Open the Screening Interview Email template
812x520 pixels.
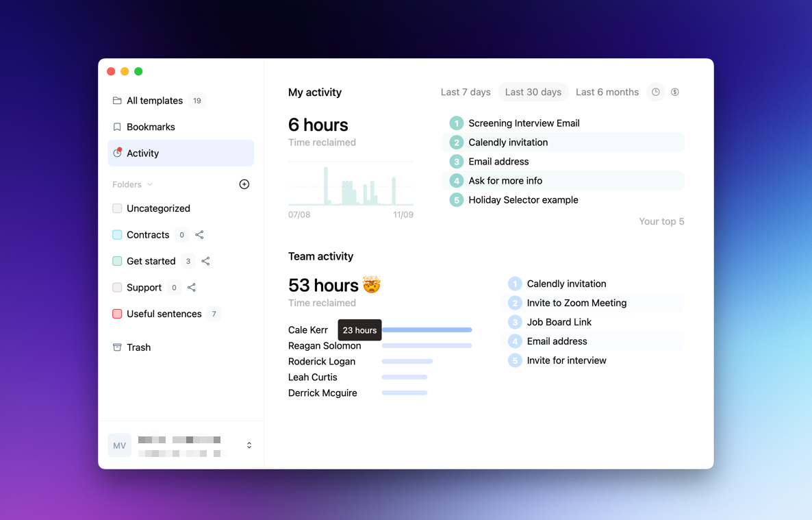click(x=523, y=123)
